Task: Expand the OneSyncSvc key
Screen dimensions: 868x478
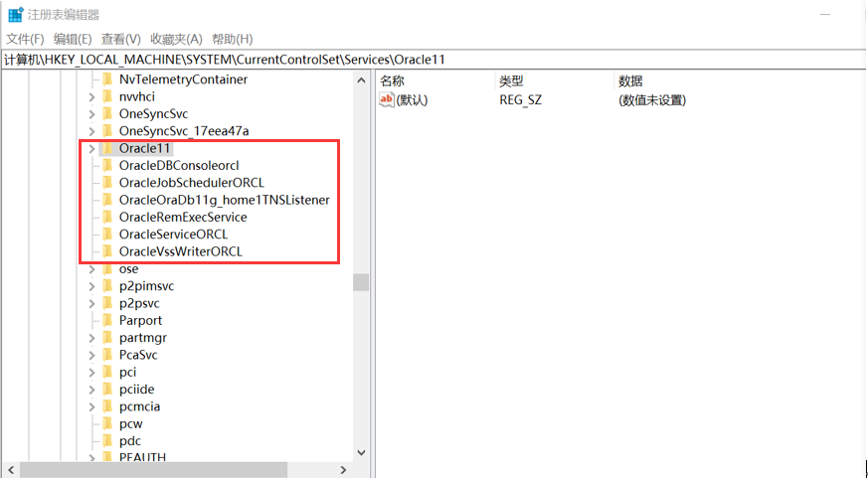Action: point(91,114)
